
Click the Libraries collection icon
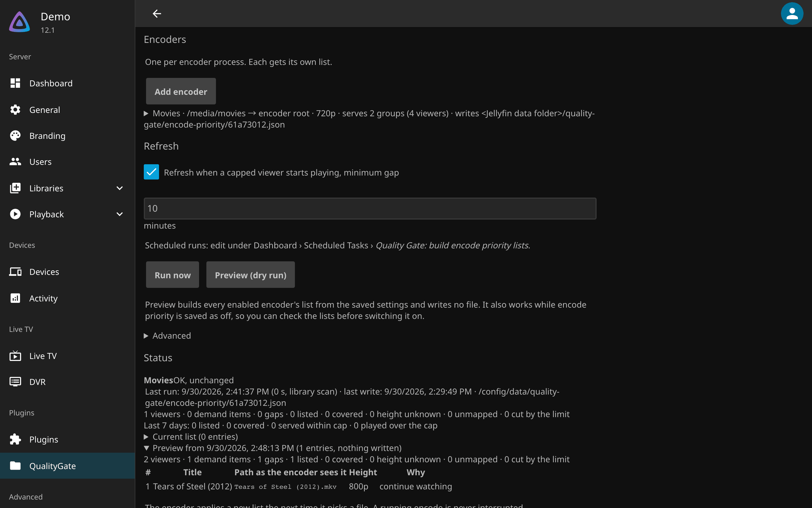[15, 188]
